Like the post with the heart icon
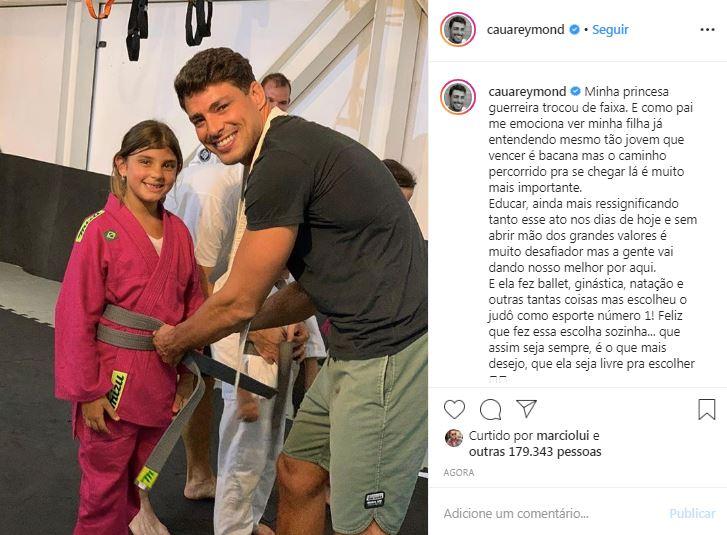 454,409
